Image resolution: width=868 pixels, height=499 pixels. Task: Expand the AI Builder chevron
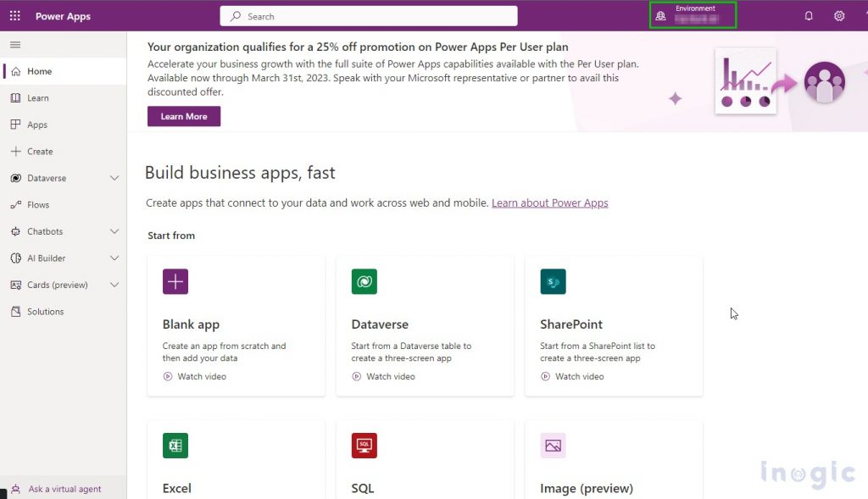tap(114, 258)
